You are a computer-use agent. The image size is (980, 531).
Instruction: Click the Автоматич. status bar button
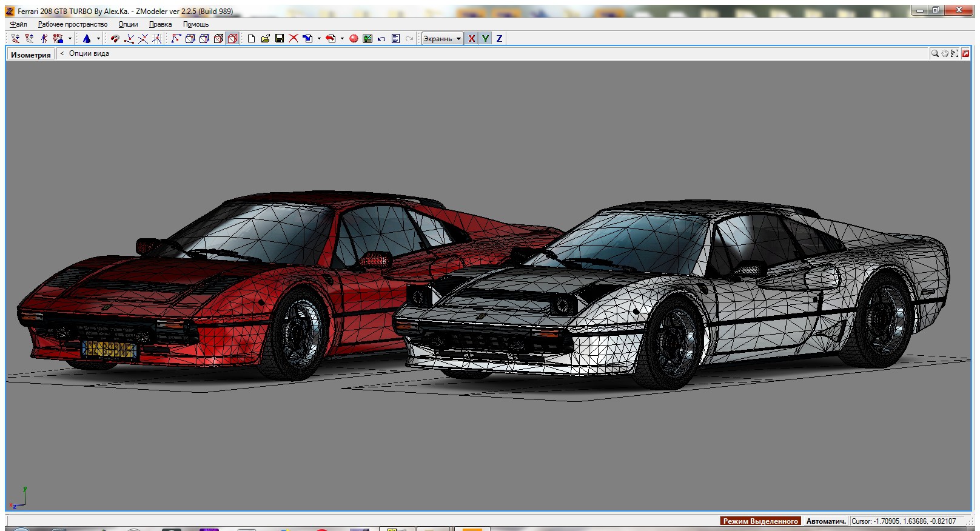click(825, 521)
